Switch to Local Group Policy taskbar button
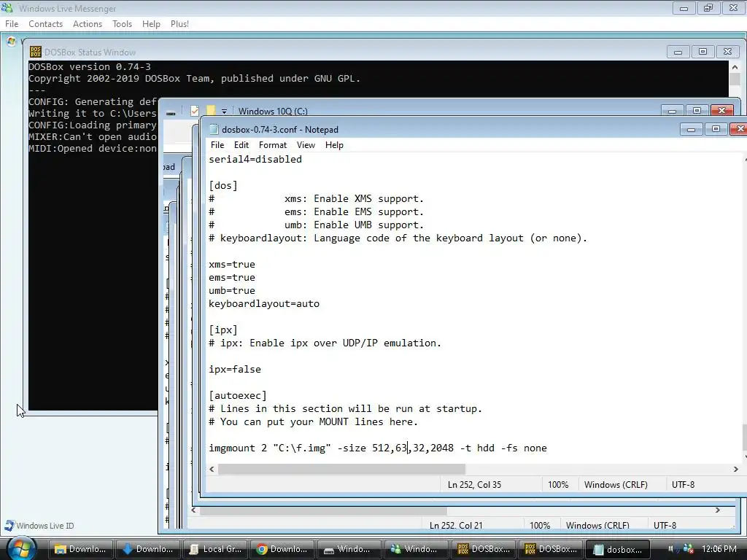 (x=215, y=549)
